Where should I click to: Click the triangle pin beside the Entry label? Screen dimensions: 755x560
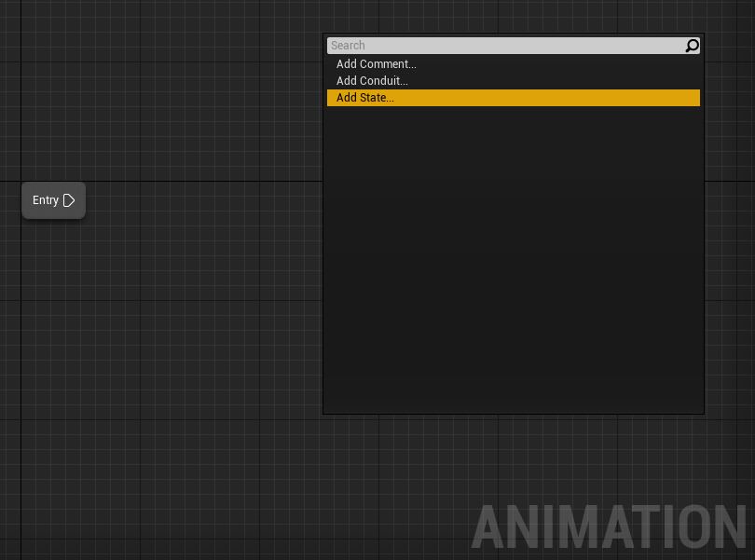[x=69, y=199]
